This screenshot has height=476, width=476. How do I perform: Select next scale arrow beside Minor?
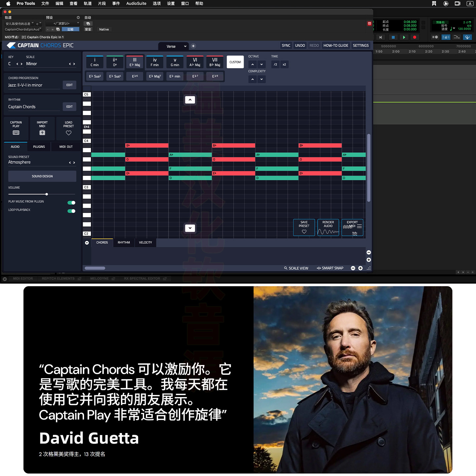pos(74,64)
